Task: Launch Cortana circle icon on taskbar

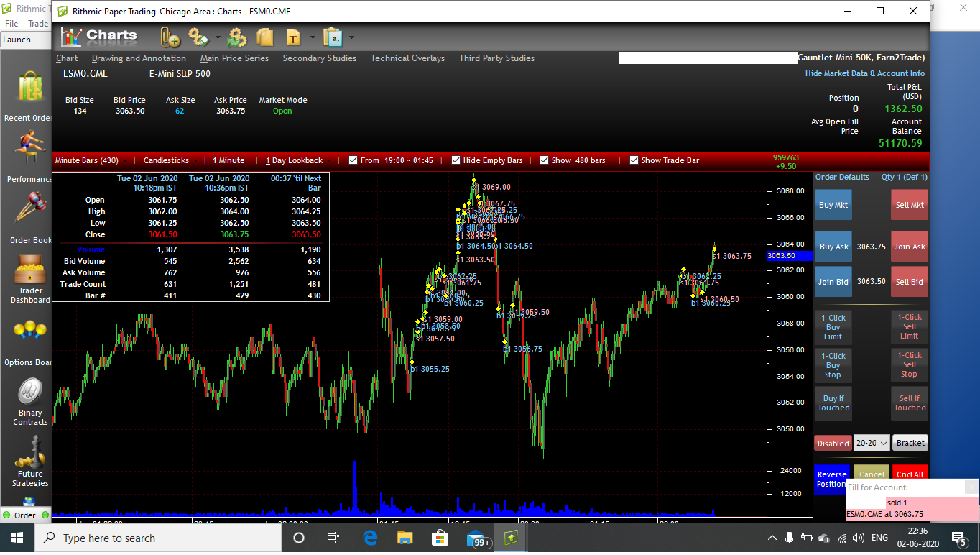Action: (x=299, y=538)
